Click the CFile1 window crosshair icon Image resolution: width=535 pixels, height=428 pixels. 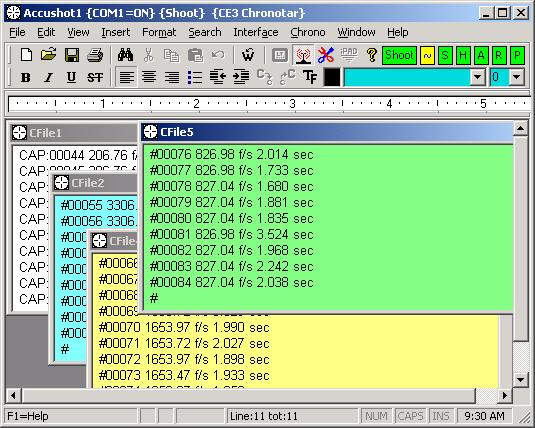pyautogui.click(x=19, y=132)
